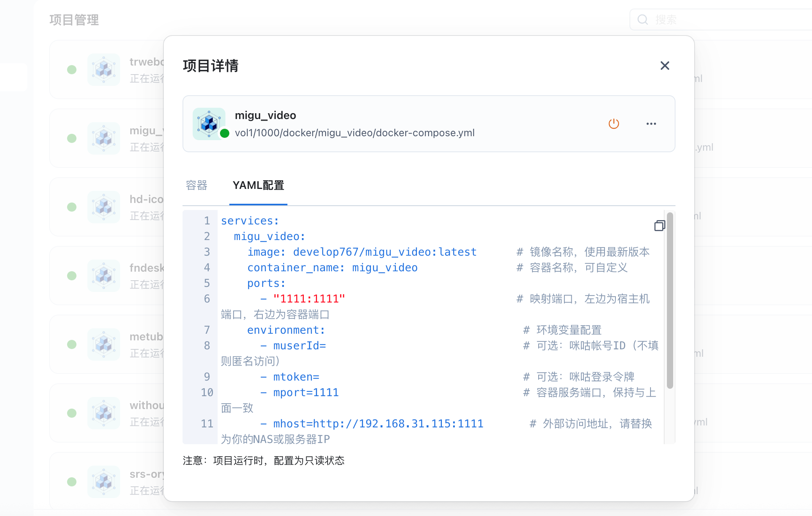Screen dimensions: 812x516
Task: Click the metub project cube icon
Action: (x=104, y=344)
